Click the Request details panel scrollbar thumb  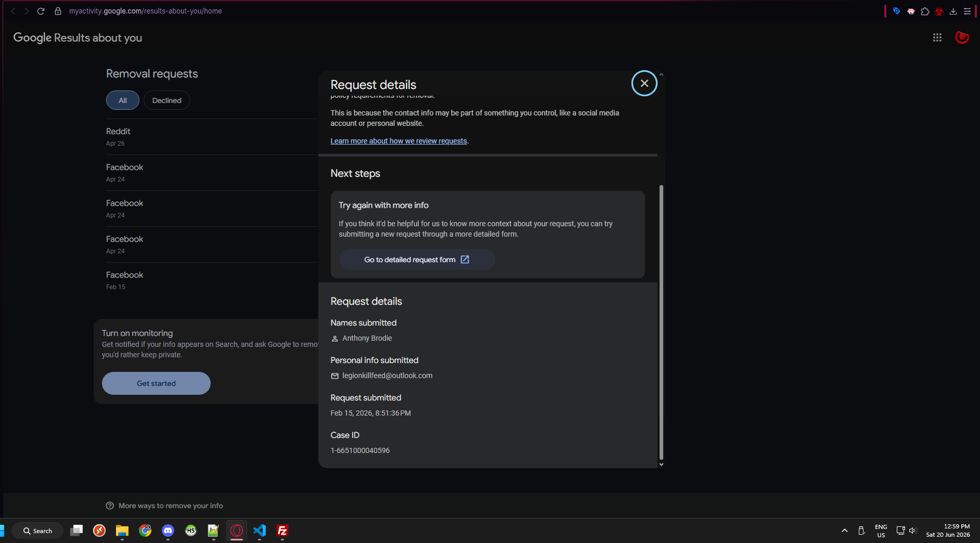[661, 322]
